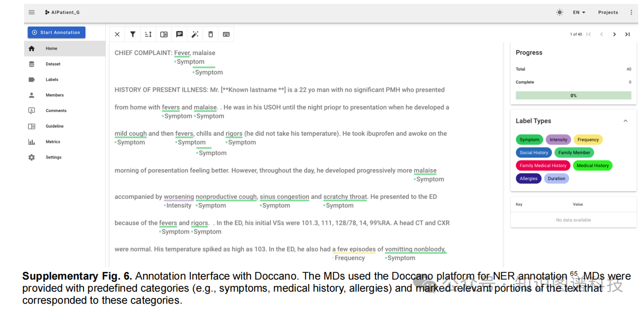Screen dimensions: 644x310
Task: Click the filter funnel icon in toolbar
Action: (x=133, y=34)
